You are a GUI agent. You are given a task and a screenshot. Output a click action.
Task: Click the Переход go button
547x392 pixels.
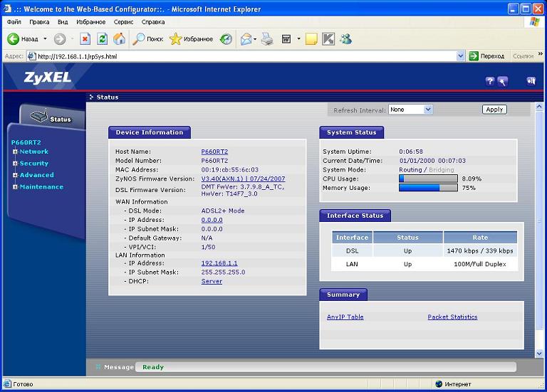pos(487,55)
